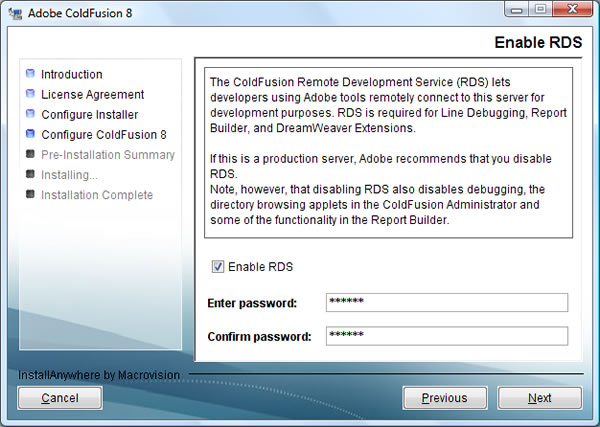The image size is (600, 427).
Task: Go back with the Previous button
Action: pos(445,398)
